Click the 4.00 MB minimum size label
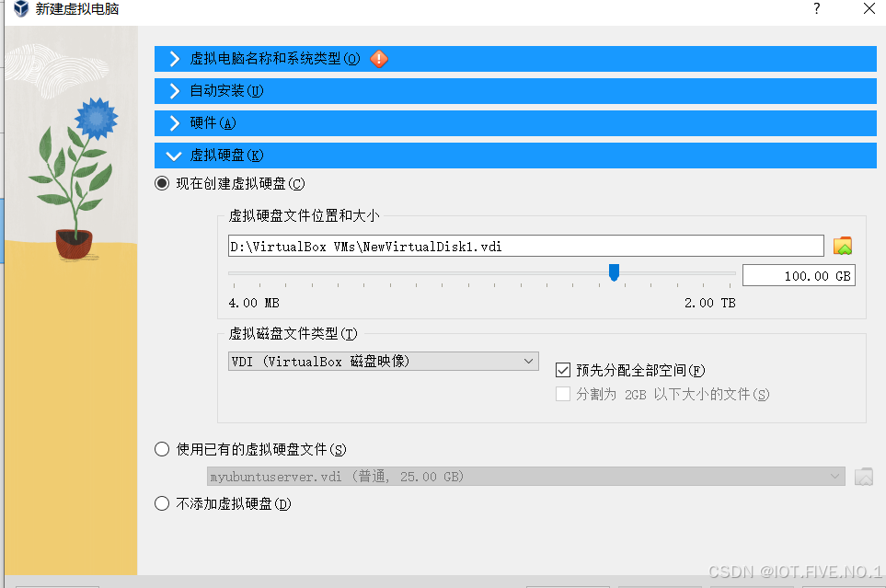This screenshot has width=886, height=588. [x=254, y=303]
